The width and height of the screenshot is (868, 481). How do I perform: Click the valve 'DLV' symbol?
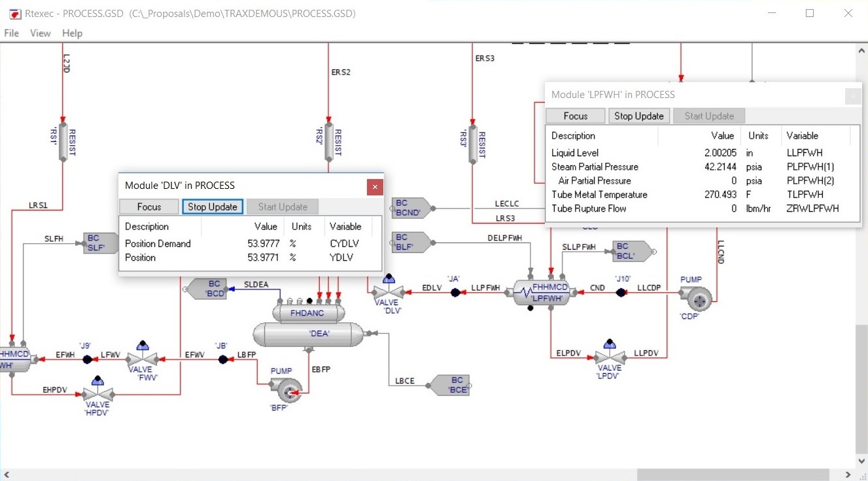(389, 293)
